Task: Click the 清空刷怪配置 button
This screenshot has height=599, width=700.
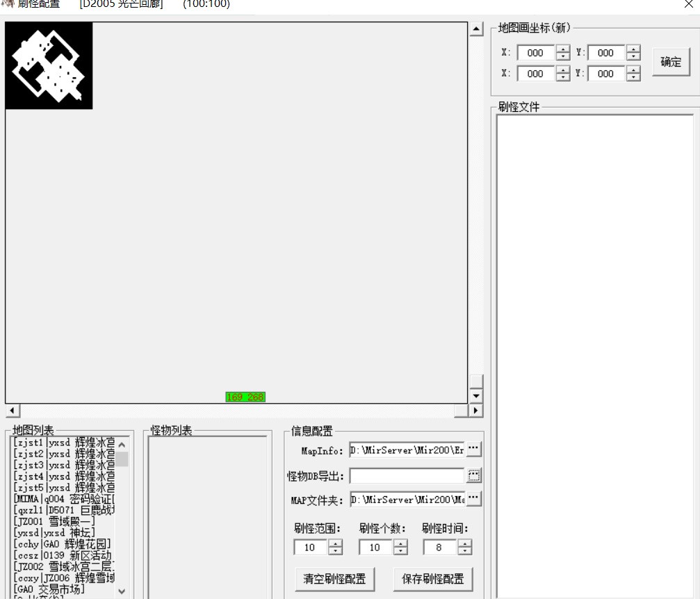Action: pyautogui.click(x=335, y=579)
